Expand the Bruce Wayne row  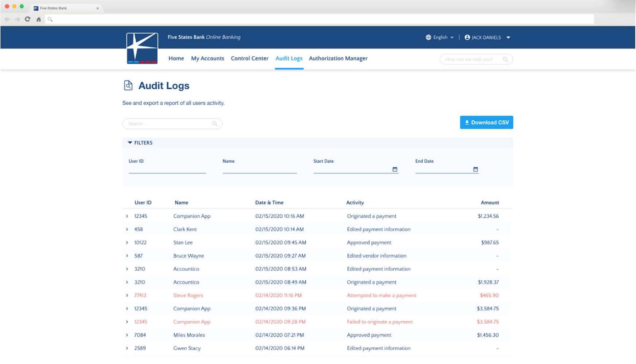click(x=127, y=256)
